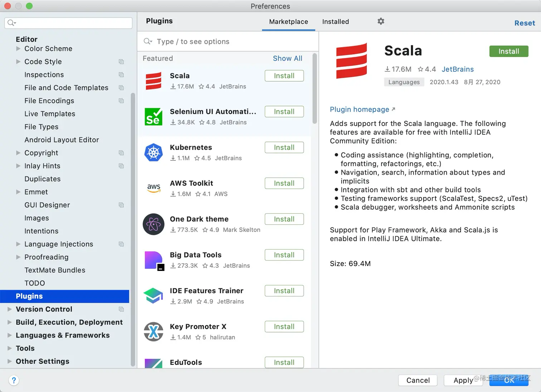Expand the Other Settings section
541x392 pixels.
(x=10, y=361)
